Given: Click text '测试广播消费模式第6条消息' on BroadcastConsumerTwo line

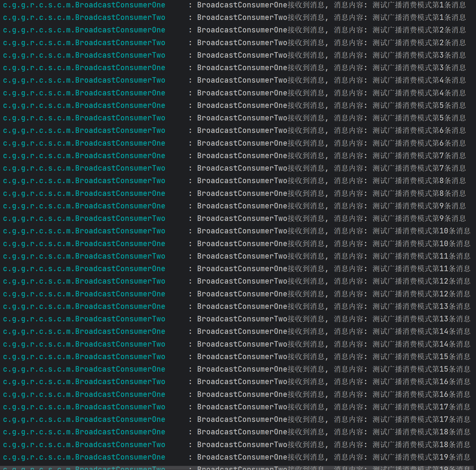Looking at the screenshot, I should pyautogui.click(x=419, y=131).
